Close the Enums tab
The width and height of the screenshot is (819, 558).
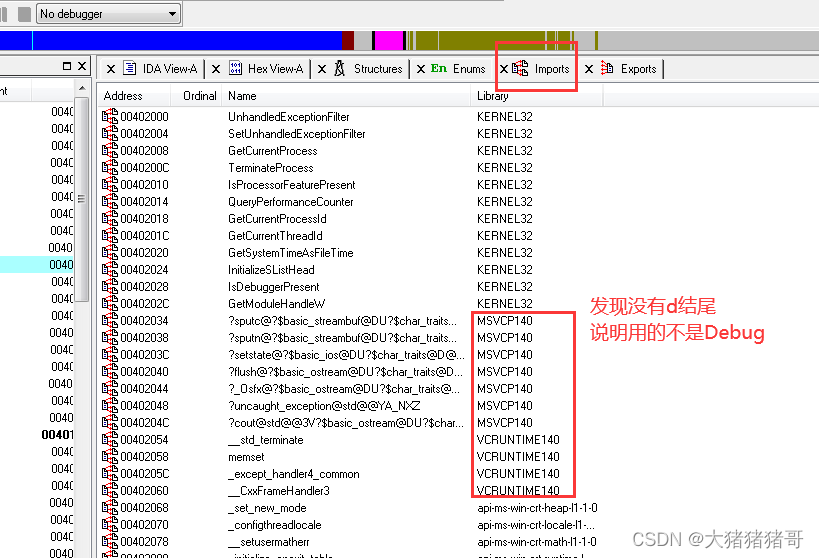point(420,69)
